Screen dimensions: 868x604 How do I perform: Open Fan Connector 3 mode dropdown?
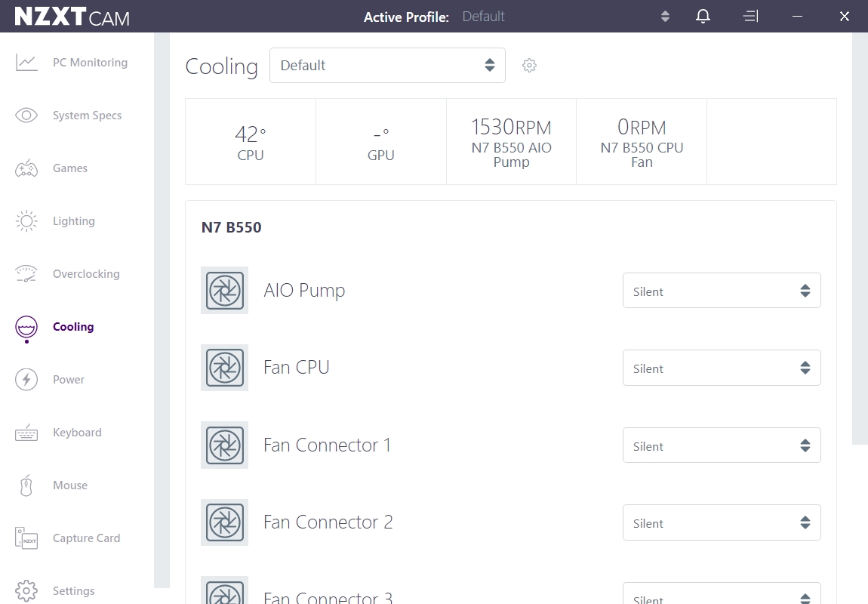coord(722,593)
